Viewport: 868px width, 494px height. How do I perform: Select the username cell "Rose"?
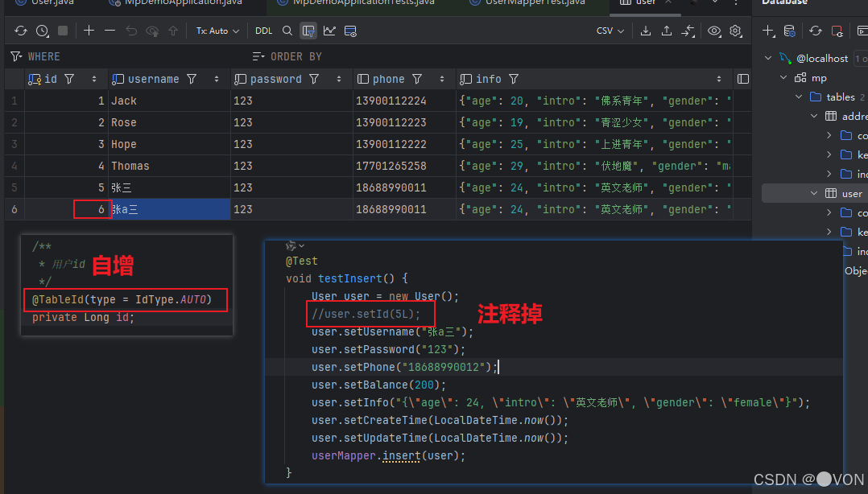point(169,122)
